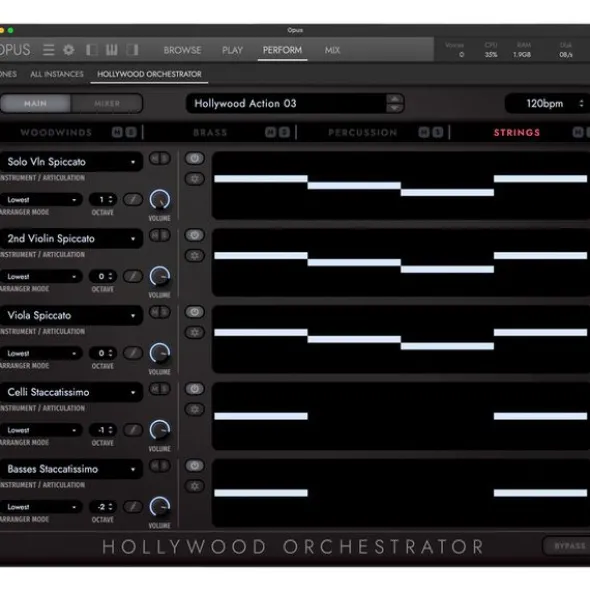Click slash button in Solo Vln Spiccato row
This screenshot has height=591, width=590.
pos(133,199)
